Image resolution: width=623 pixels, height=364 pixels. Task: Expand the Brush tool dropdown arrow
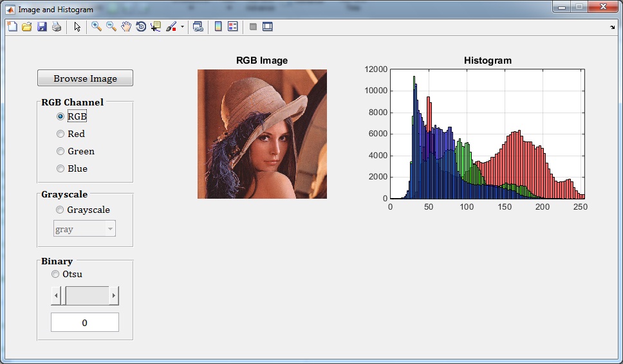(x=182, y=27)
